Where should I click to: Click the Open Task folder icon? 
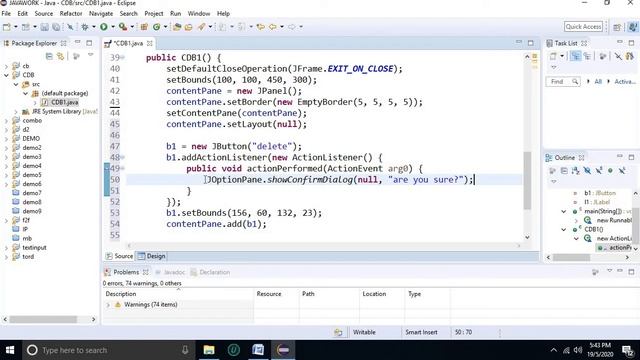click(188, 27)
